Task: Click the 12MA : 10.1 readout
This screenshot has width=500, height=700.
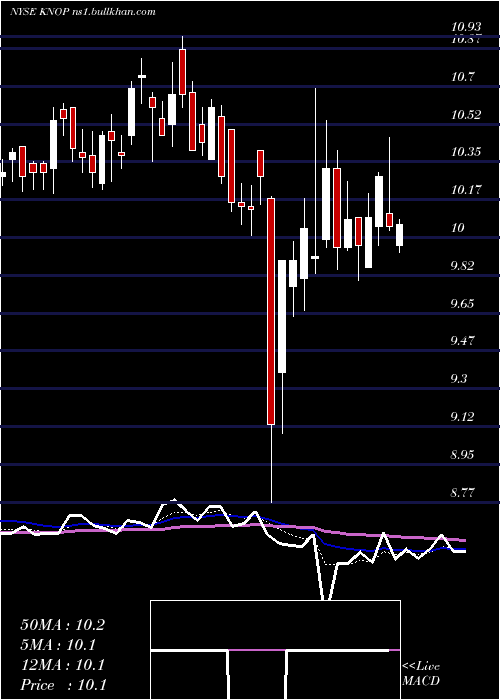Action: pos(62,665)
